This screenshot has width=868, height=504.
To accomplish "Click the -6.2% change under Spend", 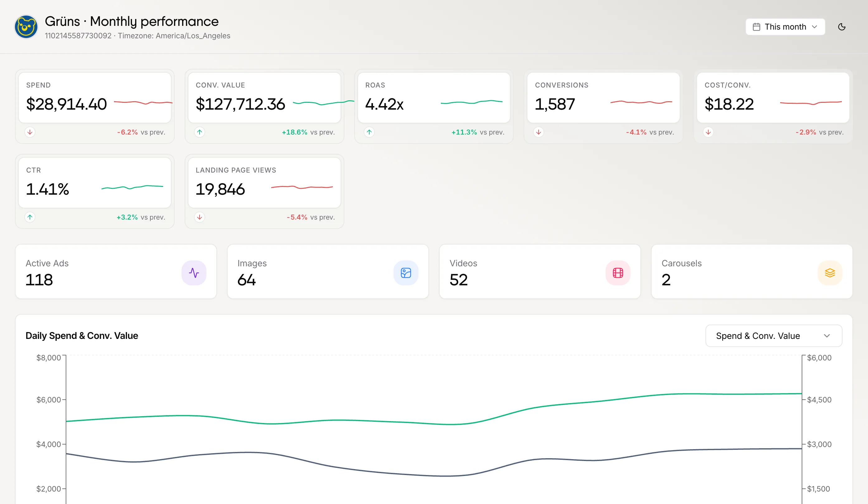I will coord(127,132).
